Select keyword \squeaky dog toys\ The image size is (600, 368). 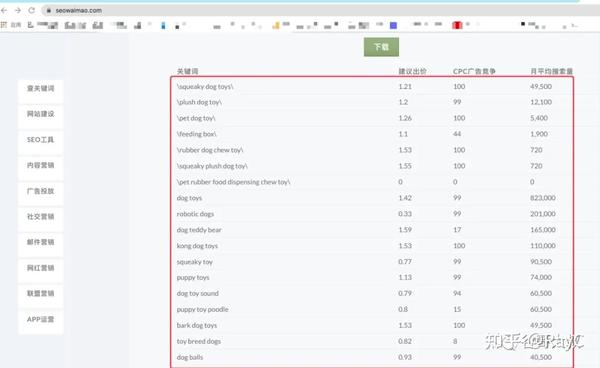(x=205, y=86)
